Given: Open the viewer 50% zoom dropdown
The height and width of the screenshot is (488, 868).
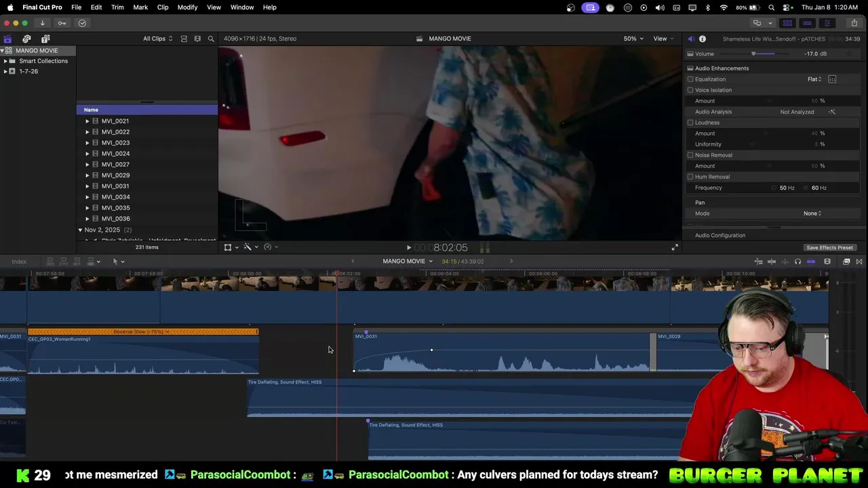Looking at the screenshot, I should (x=633, y=39).
